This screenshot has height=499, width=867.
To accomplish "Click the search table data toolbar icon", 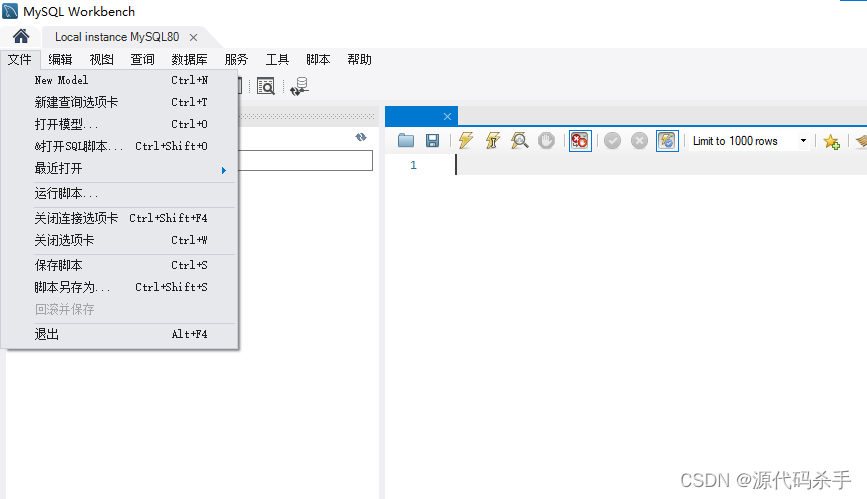I will tap(266, 86).
